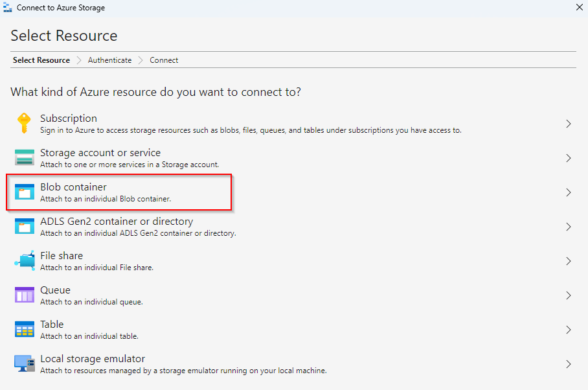Viewport: 588px width, 390px height.
Task: Select the Storage account or service icon
Action: tap(24, 157)
